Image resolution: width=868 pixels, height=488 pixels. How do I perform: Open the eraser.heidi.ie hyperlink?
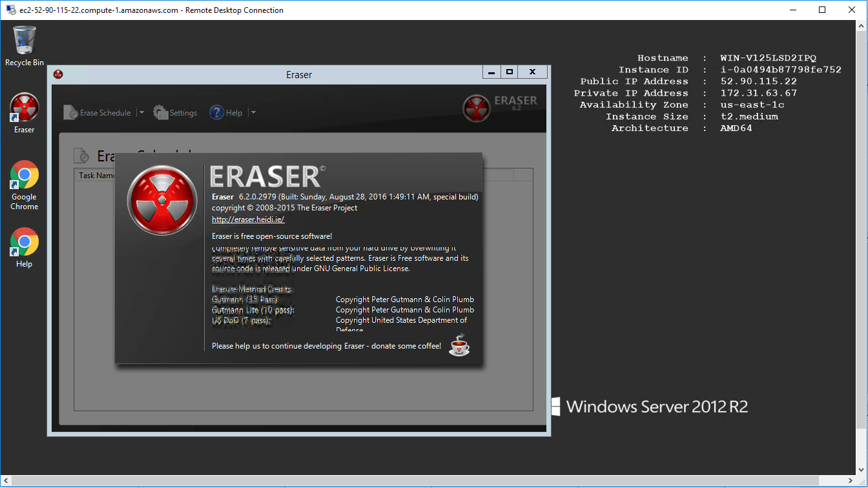248,219
